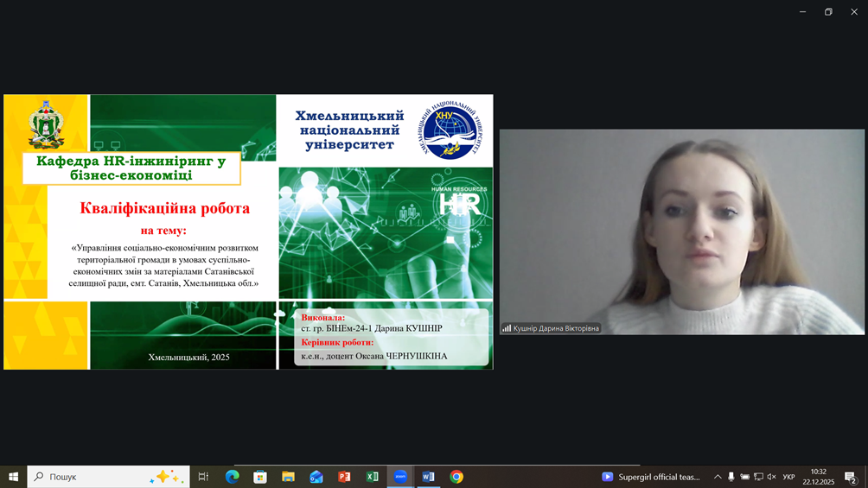Open the Windows Start menu
Viewport: 868px width, 488px height.
[13, 477]
